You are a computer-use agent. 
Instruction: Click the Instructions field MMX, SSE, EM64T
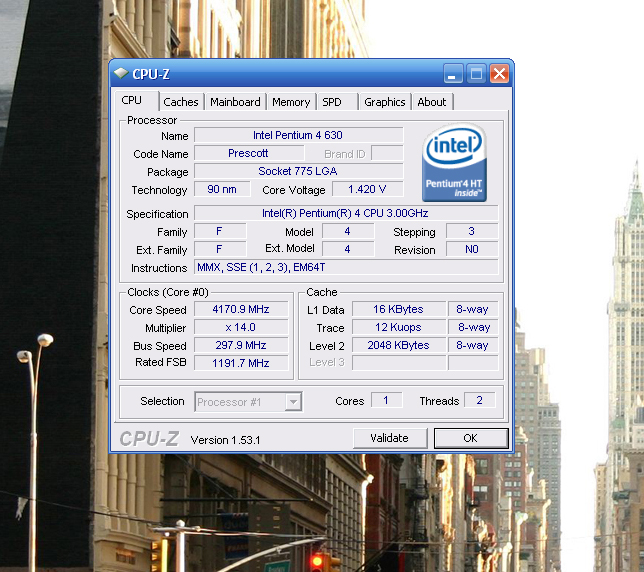click(346, 267)
